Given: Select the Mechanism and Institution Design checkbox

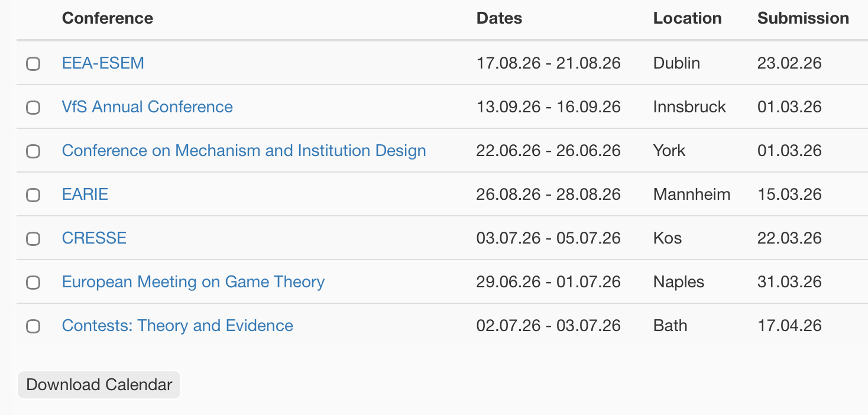Looking at the screenshot, I should pos(33,151).
